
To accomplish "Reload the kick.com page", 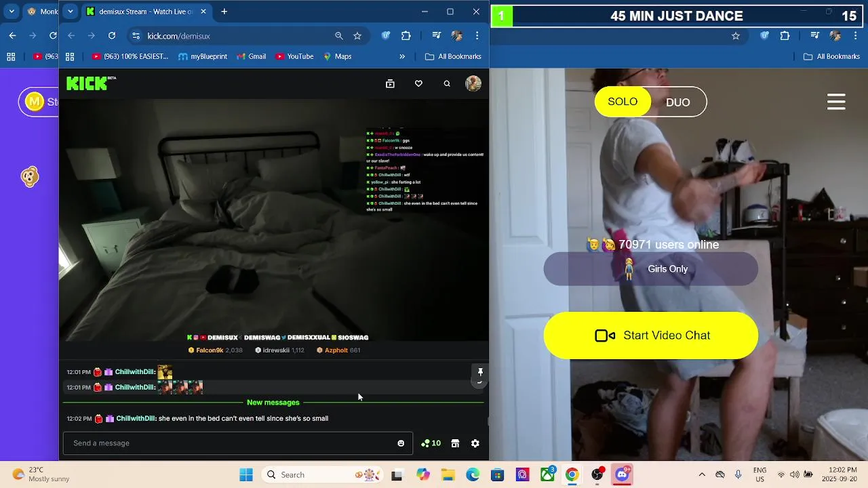I will click(112, 36).
